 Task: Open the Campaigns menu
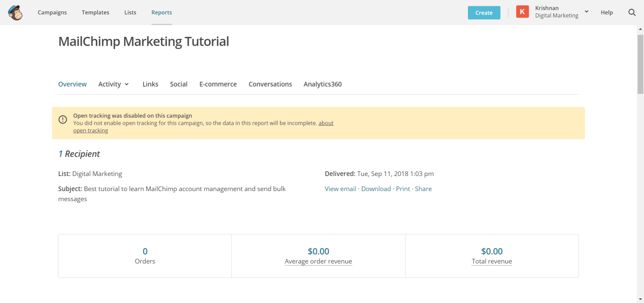tap(52, 13)
